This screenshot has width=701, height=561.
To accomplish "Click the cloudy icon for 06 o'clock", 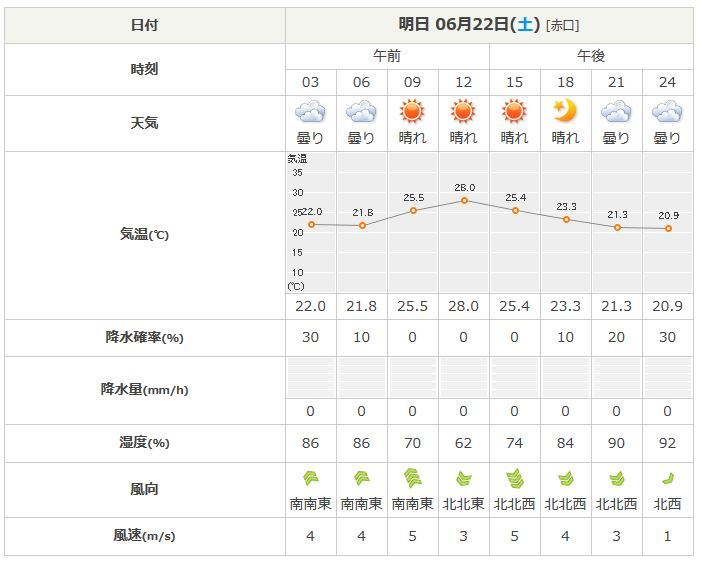I will coord(361,112).
